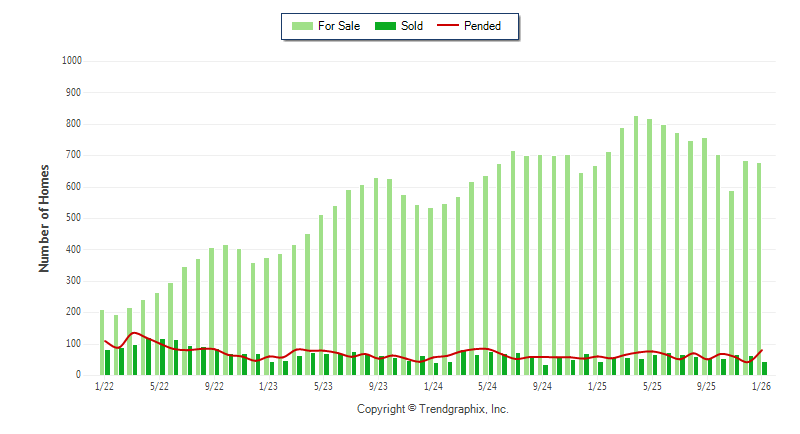Select the 1/22 x-axis date label
The height and width of the screenshot is (434, 800).
tap(103, 386)
